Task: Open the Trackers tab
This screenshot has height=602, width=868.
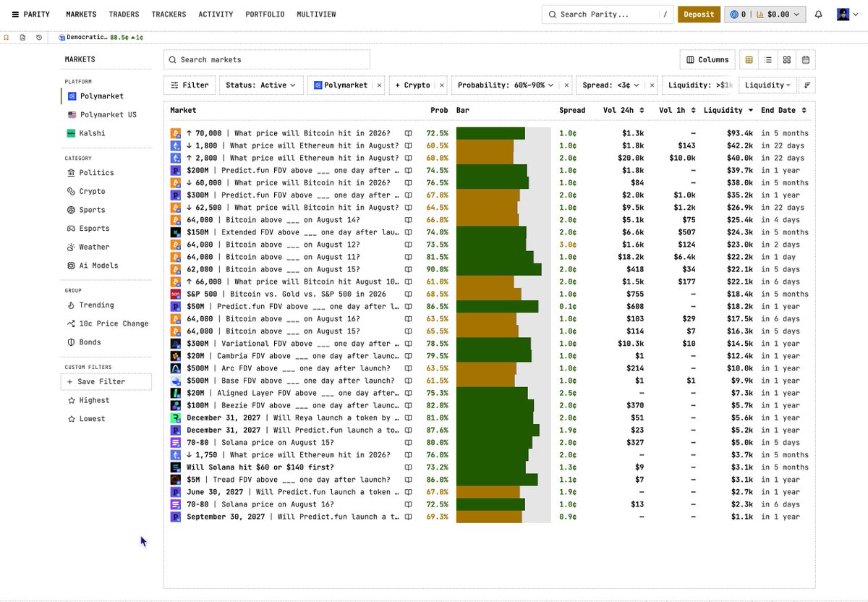Action: tap(169, 14)
